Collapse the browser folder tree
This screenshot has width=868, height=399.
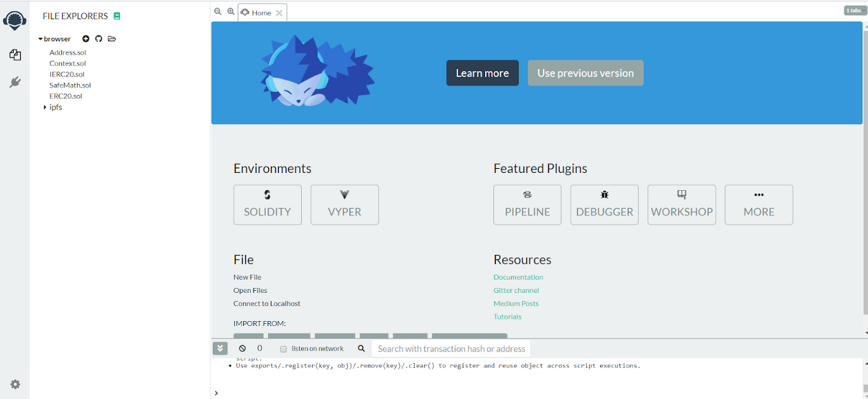tap(41, 39)
